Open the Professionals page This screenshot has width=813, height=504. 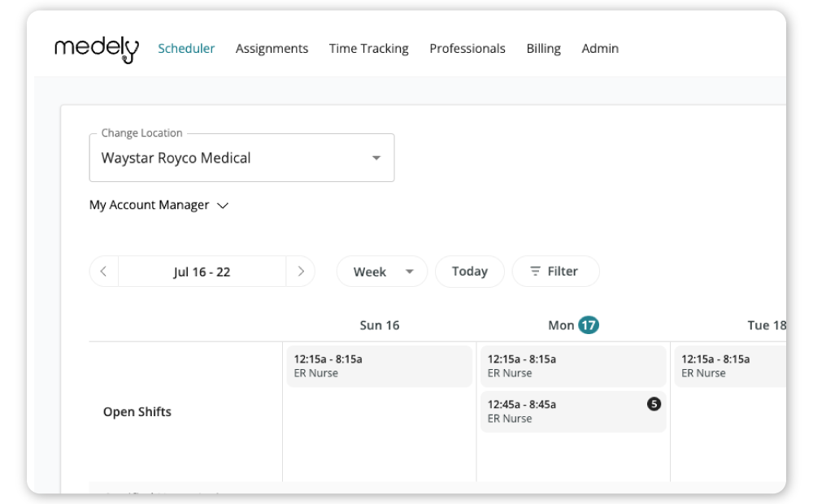tap(467, 49)
